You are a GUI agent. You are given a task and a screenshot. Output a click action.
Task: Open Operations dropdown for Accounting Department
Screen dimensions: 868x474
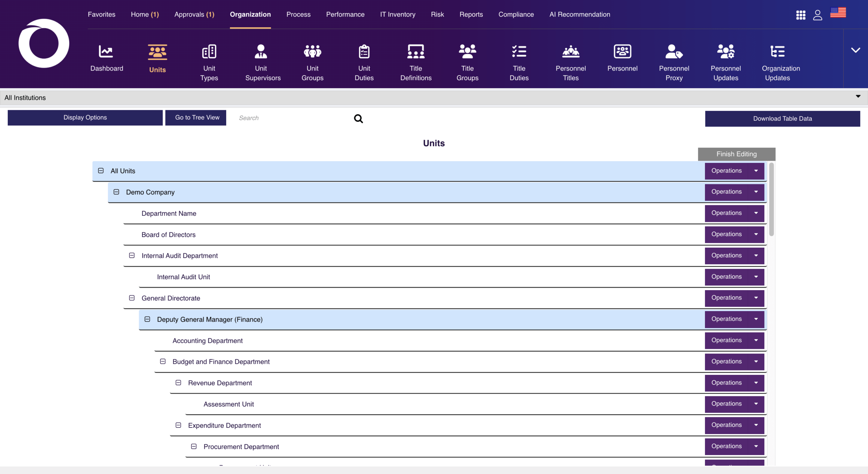pyautogui.click(x=734, y=340)
